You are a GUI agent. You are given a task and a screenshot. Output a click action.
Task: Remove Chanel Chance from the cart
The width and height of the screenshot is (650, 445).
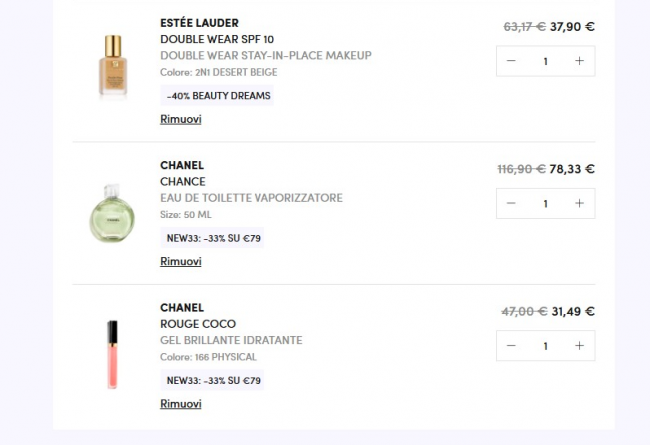pyautogui.click(x=181, y=261)
